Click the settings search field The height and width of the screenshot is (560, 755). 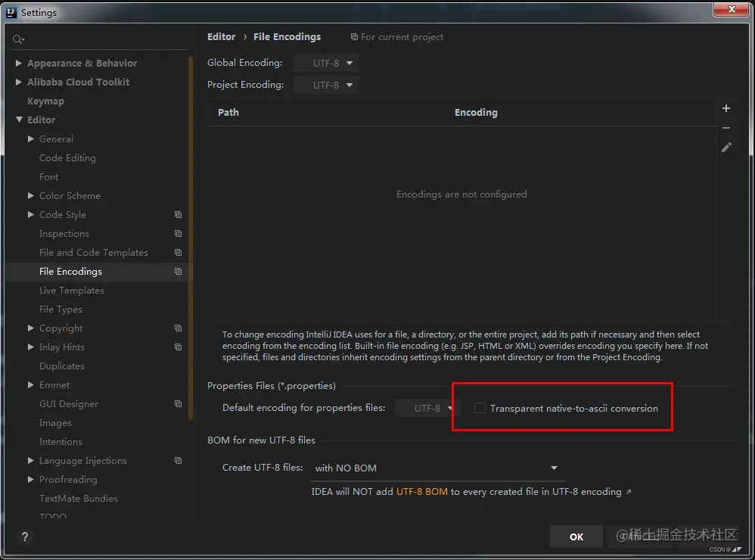click(x=100, y=39)
